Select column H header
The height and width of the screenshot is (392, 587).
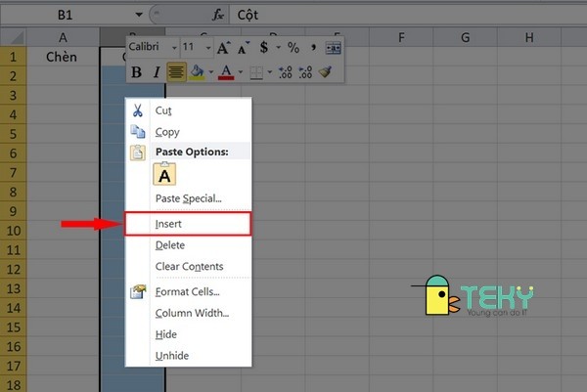pyautogui.click(x=529, y=37)
